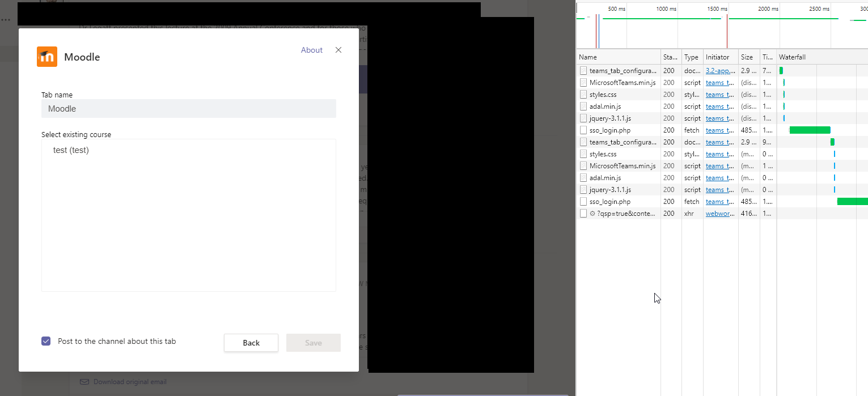Close the Moodle tab dialog with X
This screenshot has width=868, height=396.
[338, 50]
